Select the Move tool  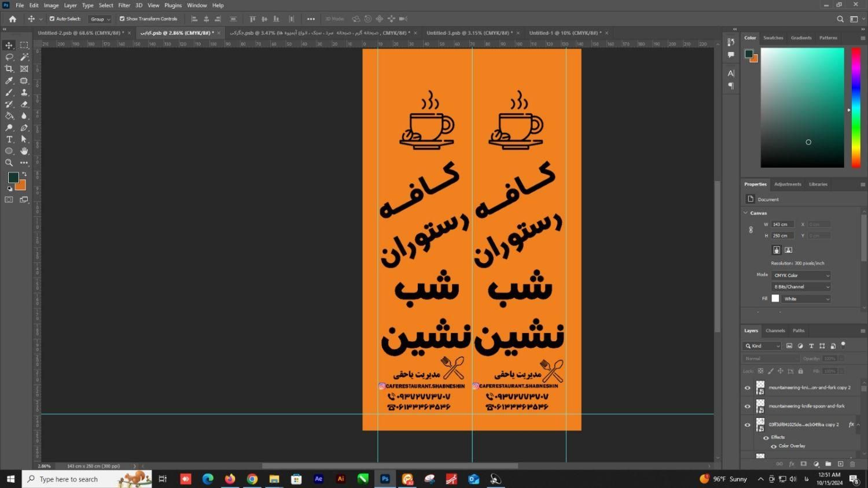click(x=9, y=45)
